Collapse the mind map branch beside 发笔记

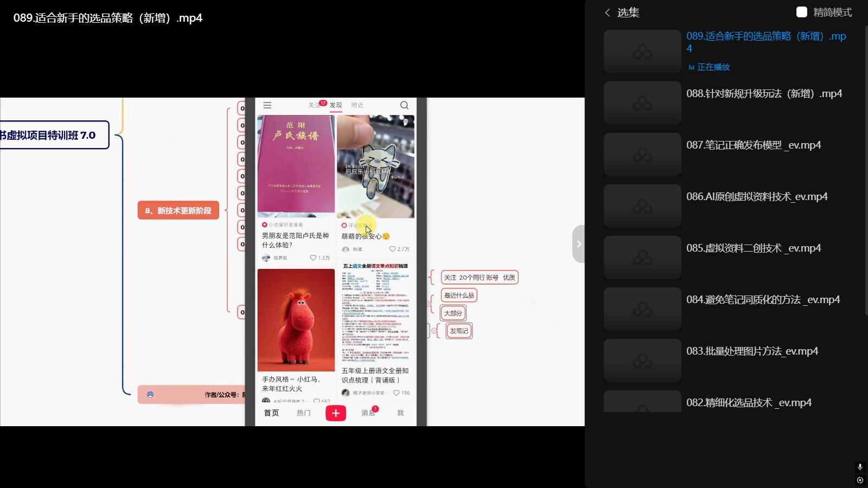pyautogui.click(x=434, y=331)
